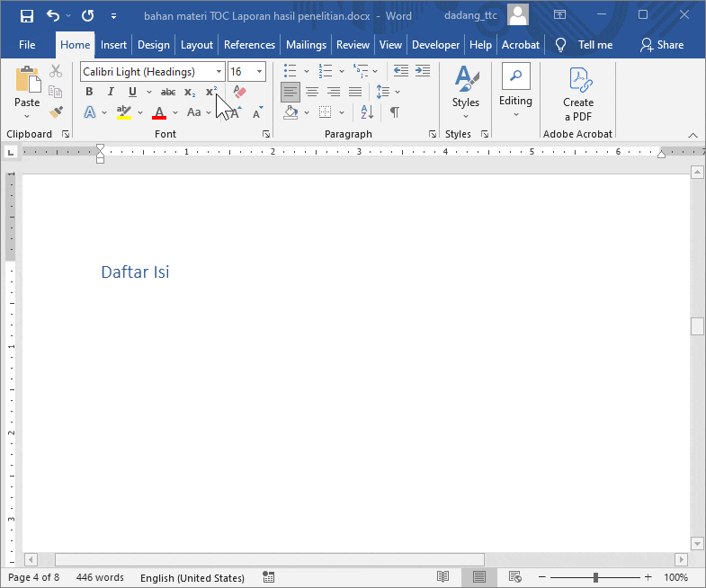
Task: Open the Layout ribbon tab
Action: (197, 45)
